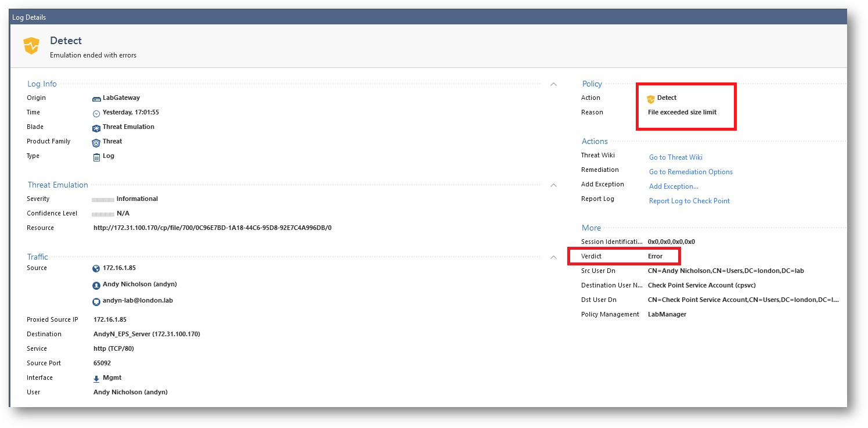Select the Confidence Level value N/A

coord(123,213)
